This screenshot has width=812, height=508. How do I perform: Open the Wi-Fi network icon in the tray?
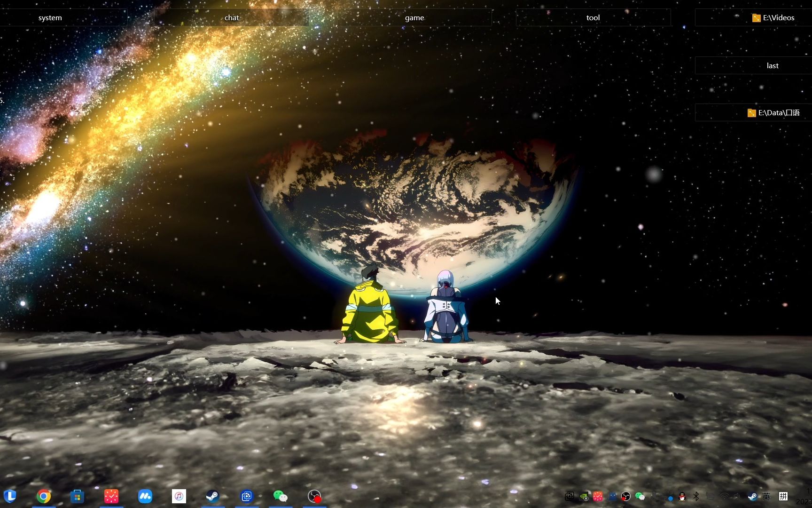[724, 496]
